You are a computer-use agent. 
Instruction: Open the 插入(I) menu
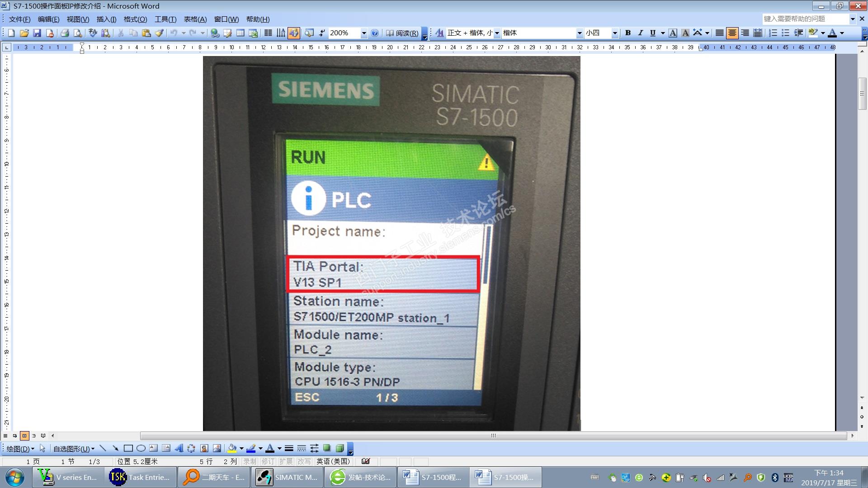tap(106, 19)
